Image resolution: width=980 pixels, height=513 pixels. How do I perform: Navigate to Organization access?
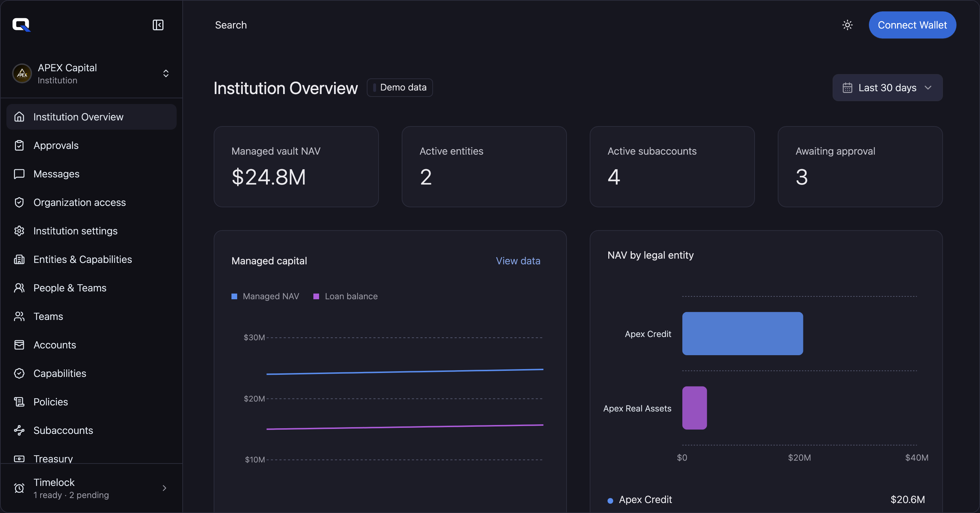pyautogui.click(x=91, y=202)
